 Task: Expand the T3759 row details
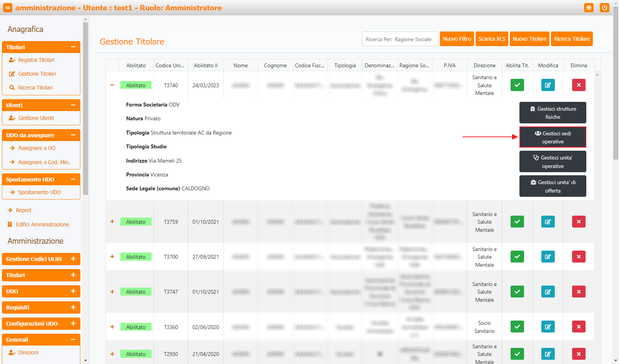pos(112,222)
